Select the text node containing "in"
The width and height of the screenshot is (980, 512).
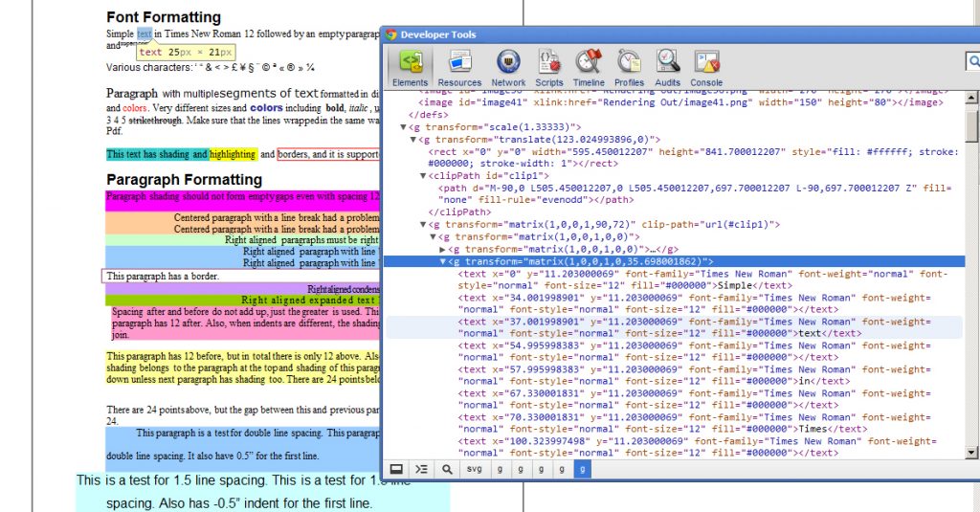pos(695,375)
